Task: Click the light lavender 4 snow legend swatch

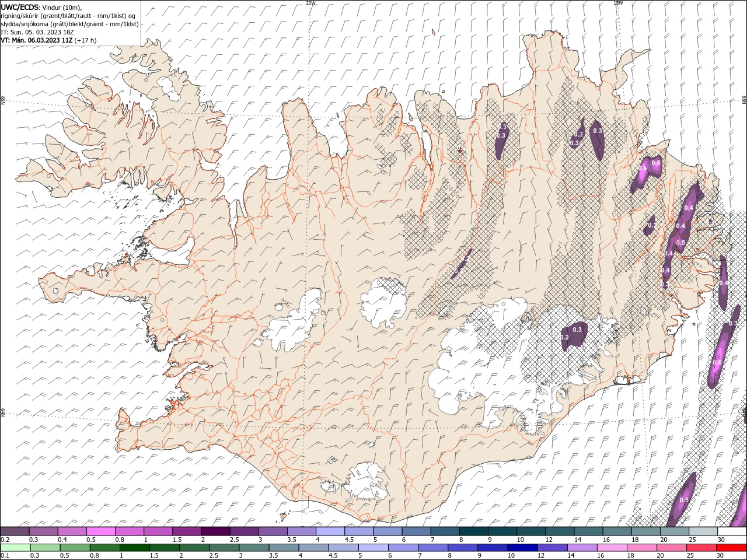Action: point(330,531)
